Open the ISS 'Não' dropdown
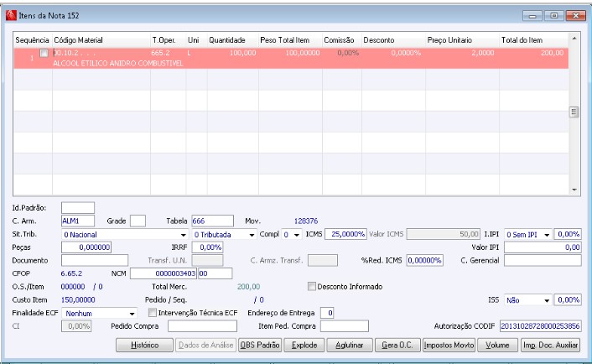Screen dimensions: 592x364 point(527,300)
